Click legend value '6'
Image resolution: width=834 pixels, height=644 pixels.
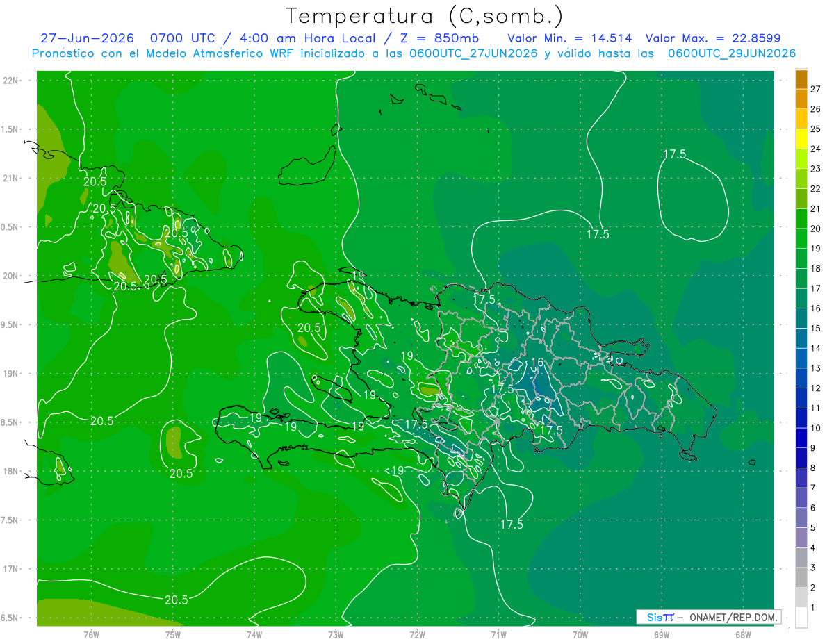[x=813, y=508]
